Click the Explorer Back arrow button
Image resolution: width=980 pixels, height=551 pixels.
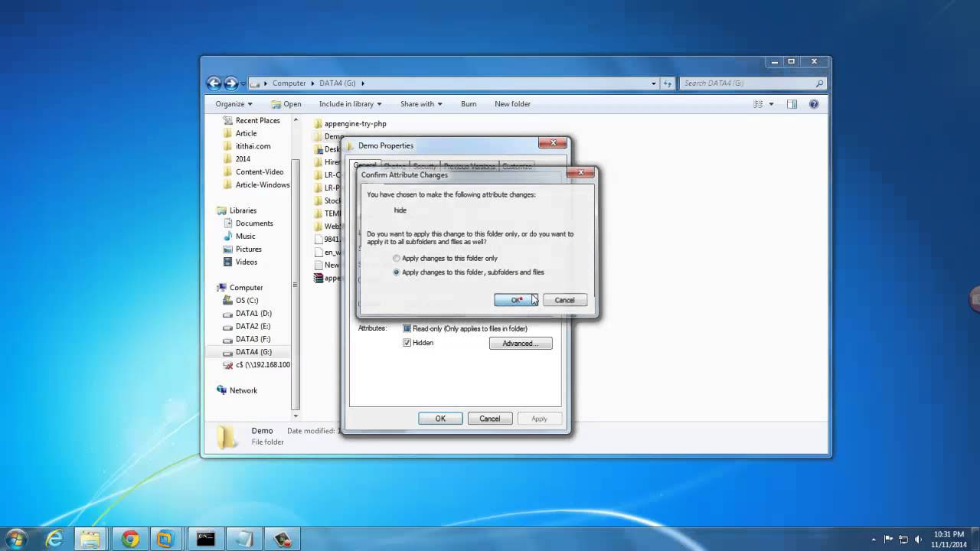click(x=214, y=83)
